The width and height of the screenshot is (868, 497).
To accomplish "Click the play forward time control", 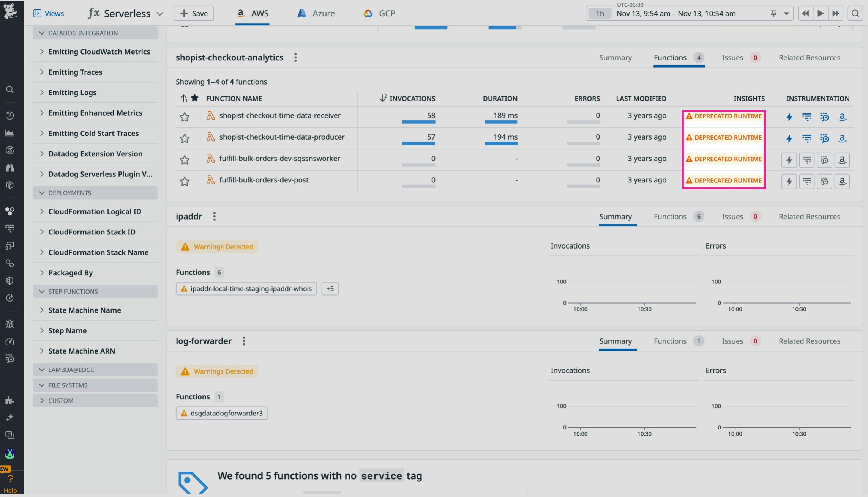I will click(x=821, y=14).
